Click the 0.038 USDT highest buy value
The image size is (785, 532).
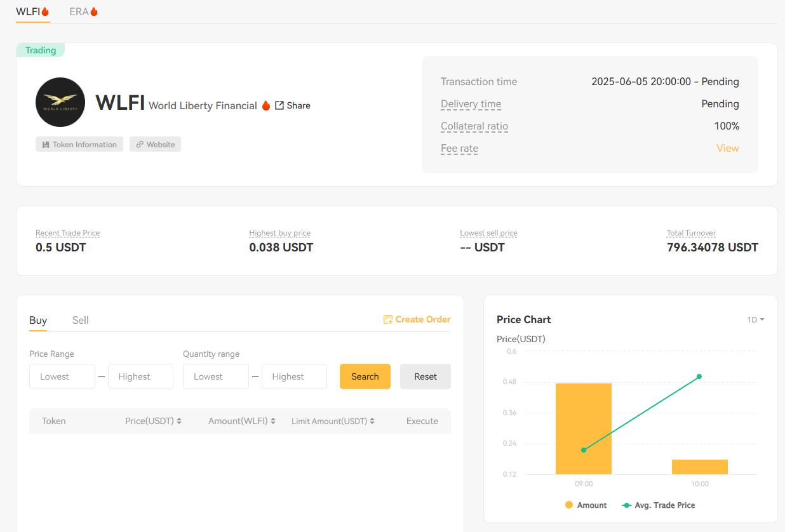(x=281, y=248)
